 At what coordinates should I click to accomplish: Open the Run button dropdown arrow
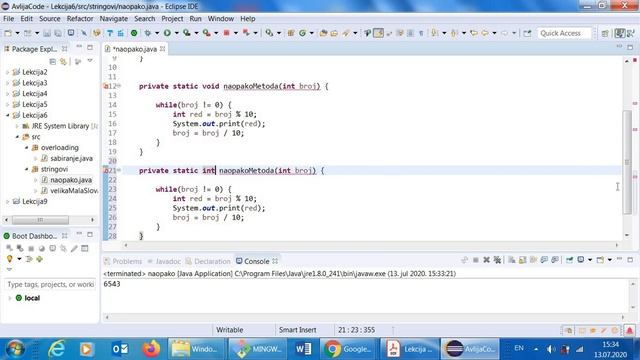(x=176, y=33)
